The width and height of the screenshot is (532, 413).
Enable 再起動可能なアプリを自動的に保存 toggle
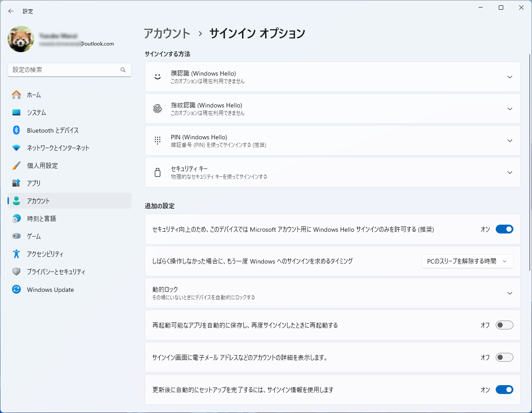504,325
